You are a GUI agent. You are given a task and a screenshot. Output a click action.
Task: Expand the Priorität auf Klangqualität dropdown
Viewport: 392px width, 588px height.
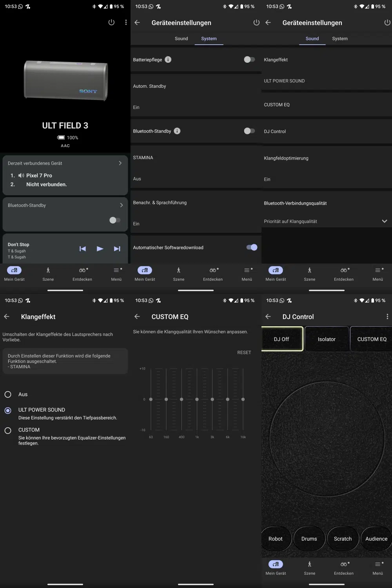click(x=385, y=221)
